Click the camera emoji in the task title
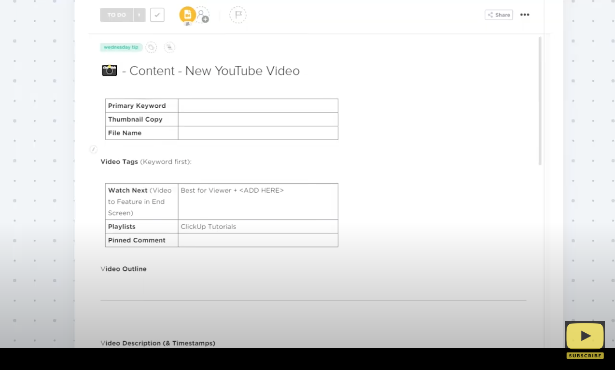 point(109,70)
